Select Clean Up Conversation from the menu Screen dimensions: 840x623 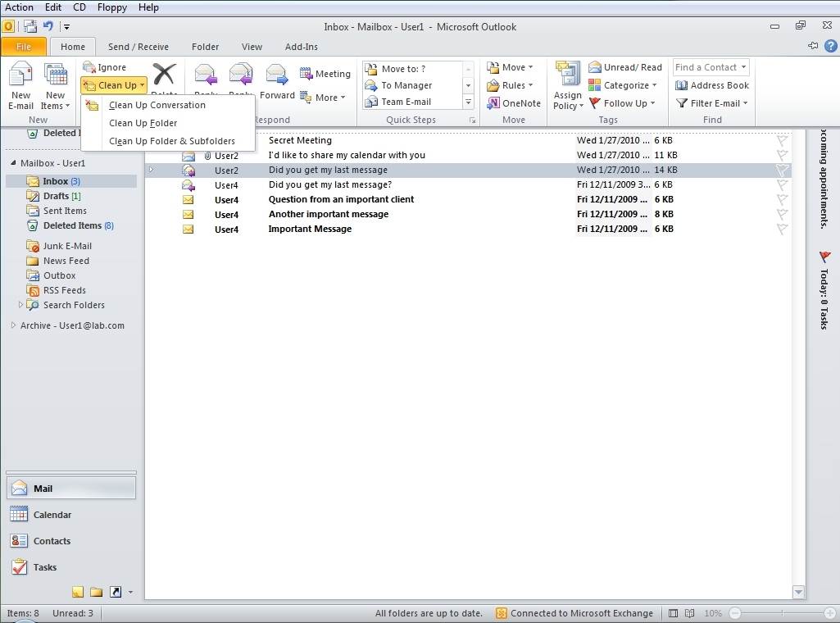click(x=156, y=105)
